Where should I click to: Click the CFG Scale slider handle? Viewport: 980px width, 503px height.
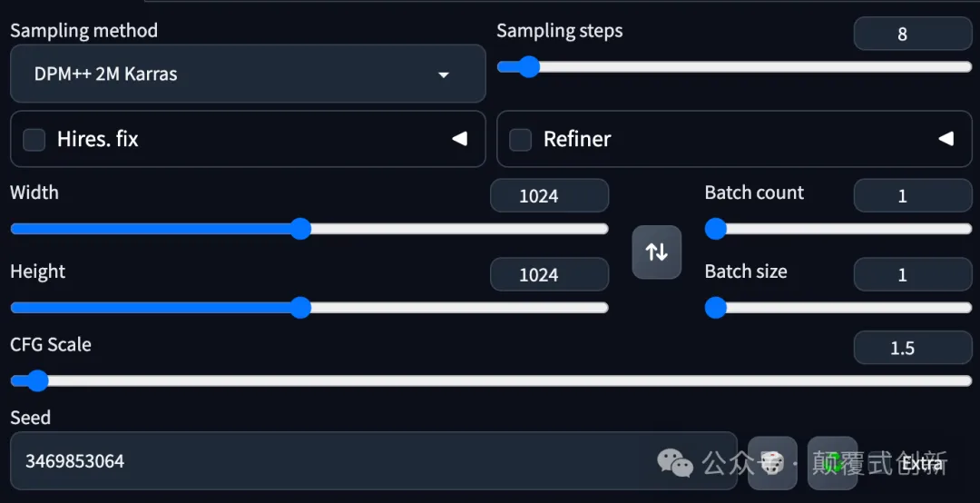37,380
